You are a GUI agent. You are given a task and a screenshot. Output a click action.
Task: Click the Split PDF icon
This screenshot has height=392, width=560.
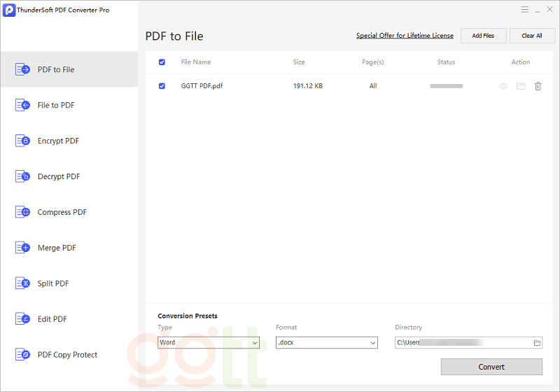pos(22,283)
